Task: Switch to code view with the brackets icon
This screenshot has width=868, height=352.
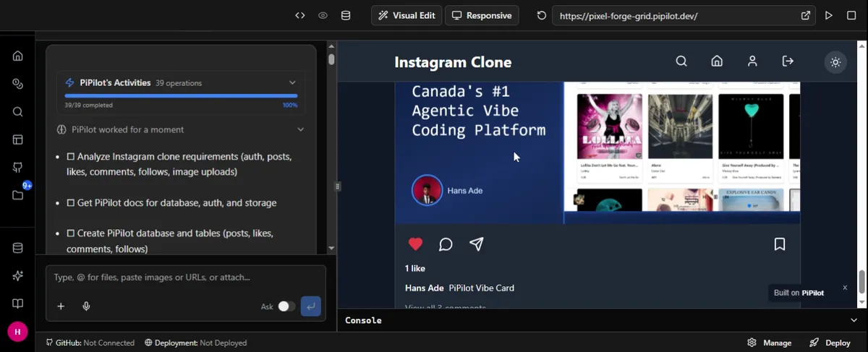Action: (x=300, y=15)
